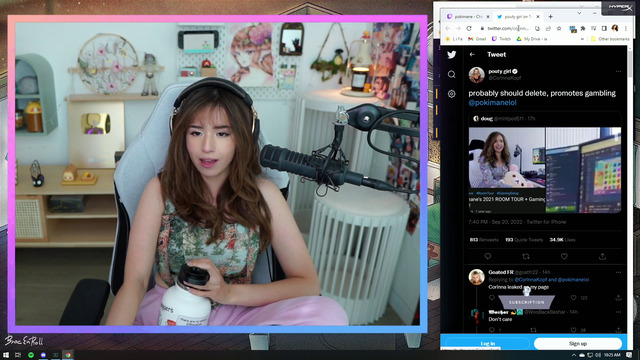
Task: View the 34.9K Likes list
Action: [562, 240]
